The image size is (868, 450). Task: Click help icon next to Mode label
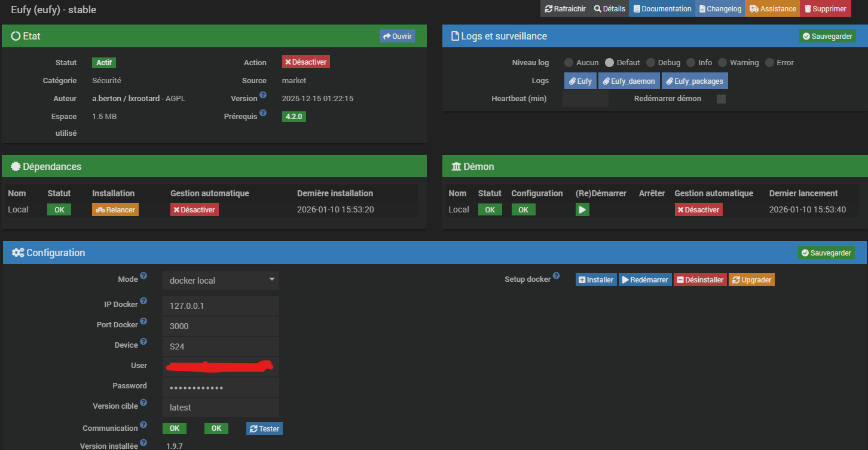coord(143,278)
